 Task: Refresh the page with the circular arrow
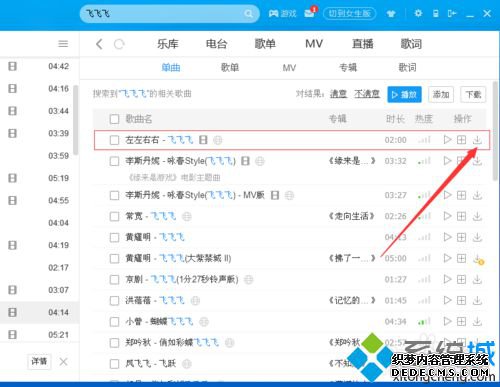pos(119,44)
